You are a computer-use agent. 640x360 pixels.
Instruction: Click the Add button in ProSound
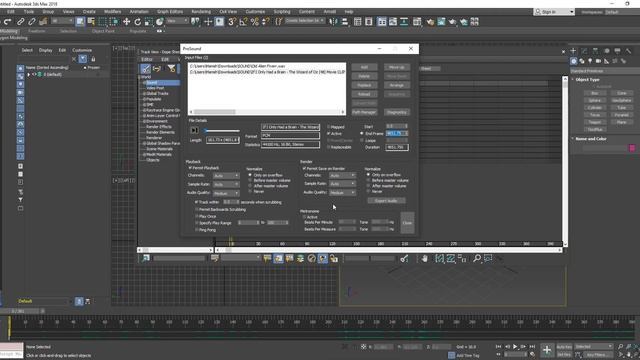pos(364,67)
